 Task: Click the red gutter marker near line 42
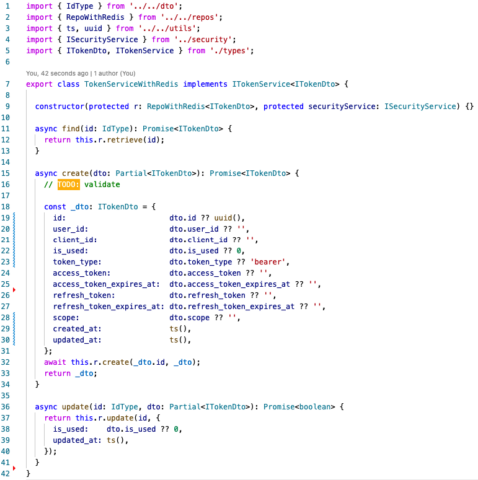click(14, 468)
